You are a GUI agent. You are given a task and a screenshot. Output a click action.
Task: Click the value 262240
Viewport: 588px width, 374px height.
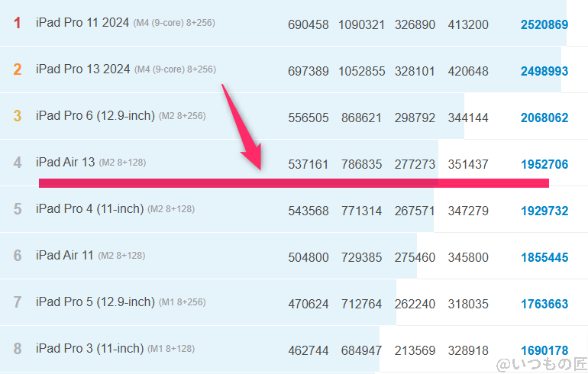pos(415,304)
